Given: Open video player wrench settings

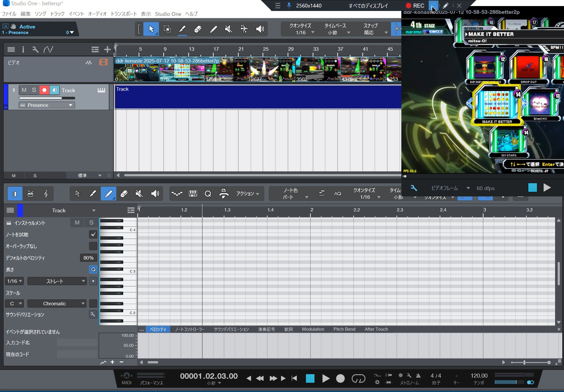Looking at the screenshot, I should [x=413, y=188].
